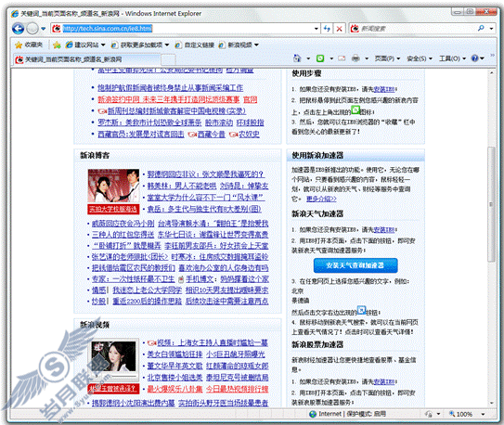The height and width of the screenshot is (425, 504).
Task: Open the Help question mark menu
Action: click(x=477, y=58)
